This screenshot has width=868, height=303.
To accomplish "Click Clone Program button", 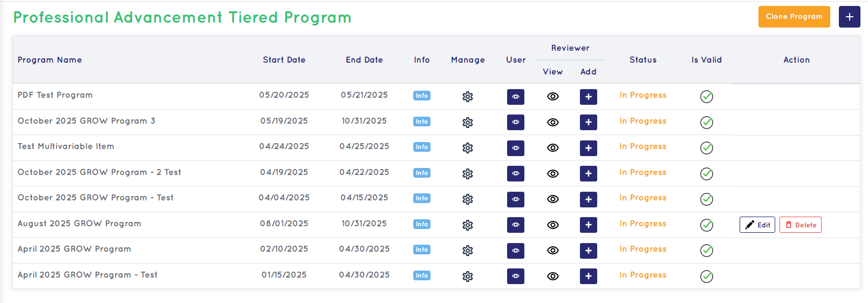I will coord(794,17).
